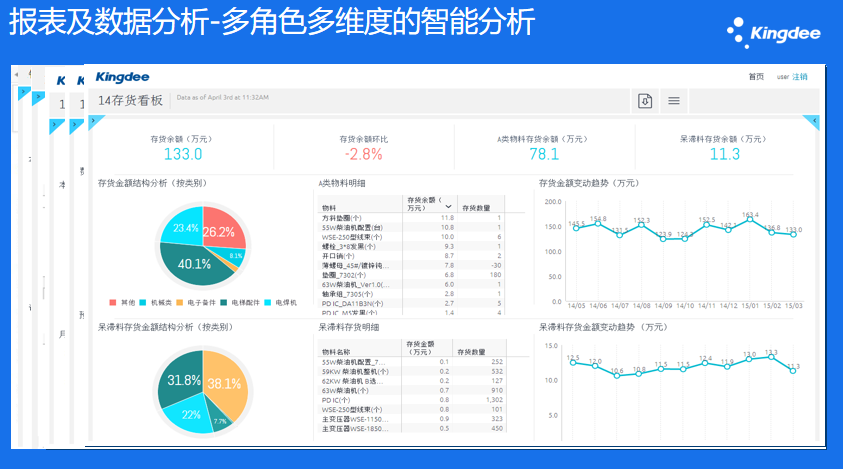This screenshot has width=843, height=469.
Task: Click the 26.2% red pie slice
Action: (x=222, y=230)
